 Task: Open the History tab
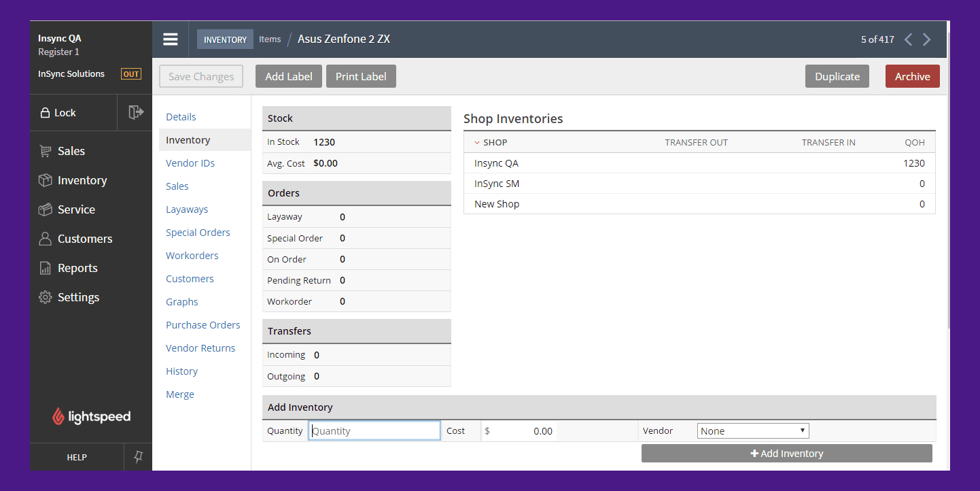coord(181,371)
